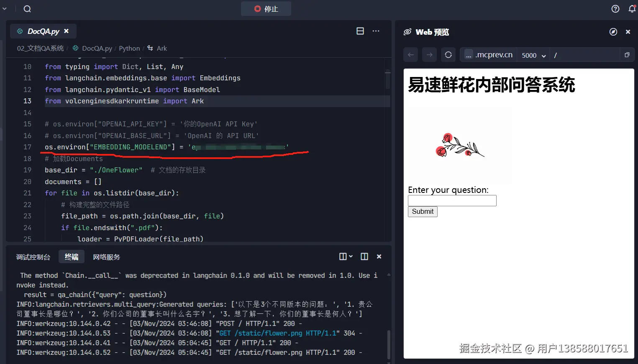
Task: Click 'volcenginesdkarkruntime' on line 13
Action: pos(112,101)
